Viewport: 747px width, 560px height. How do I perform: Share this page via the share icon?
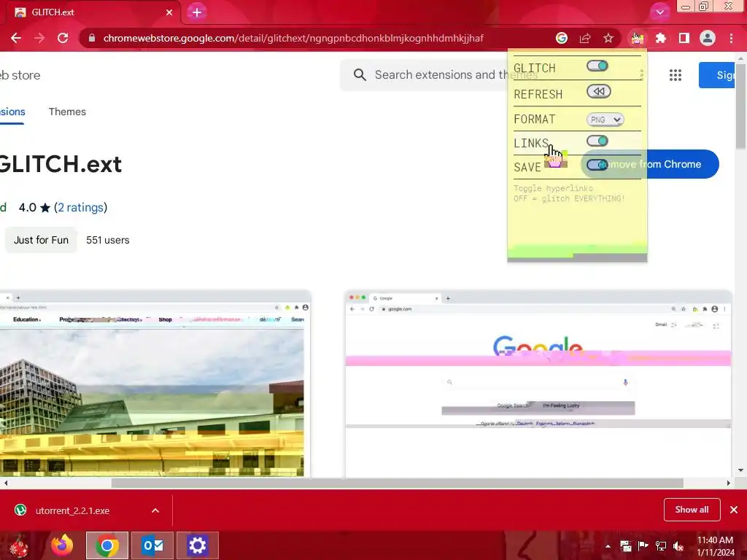tap(585, 38)
